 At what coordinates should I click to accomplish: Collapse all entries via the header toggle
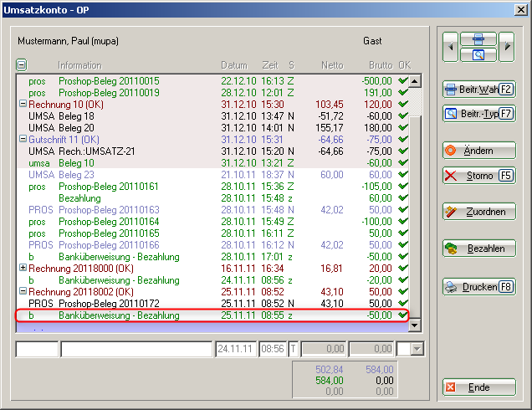[22, 64]
